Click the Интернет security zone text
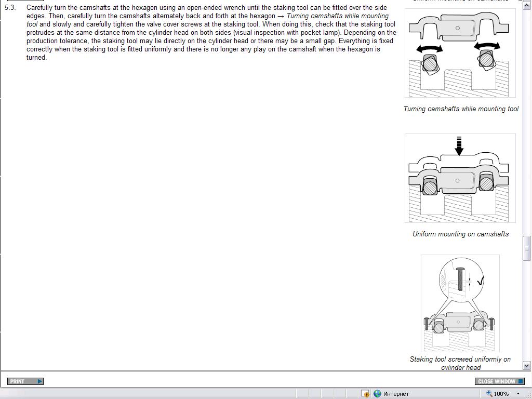The image size is (532, 399). click(x=396, y=394)
